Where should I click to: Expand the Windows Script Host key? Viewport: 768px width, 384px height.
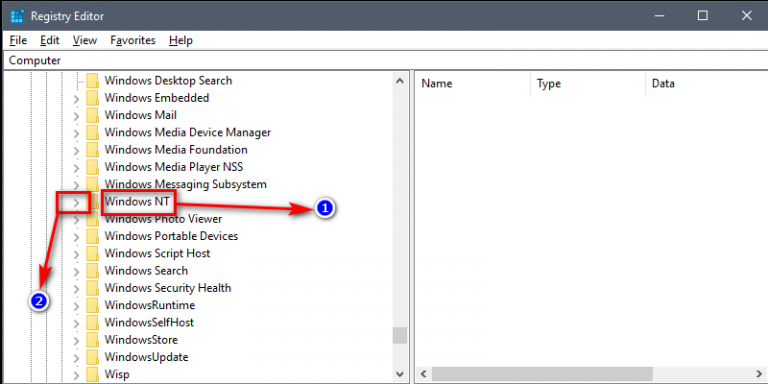pyautogui.click(x=76, y=254)
